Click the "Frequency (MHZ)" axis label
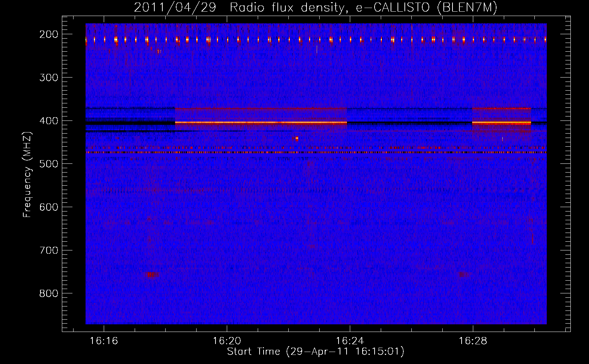589x364 pixels. (x=27, y=174)
